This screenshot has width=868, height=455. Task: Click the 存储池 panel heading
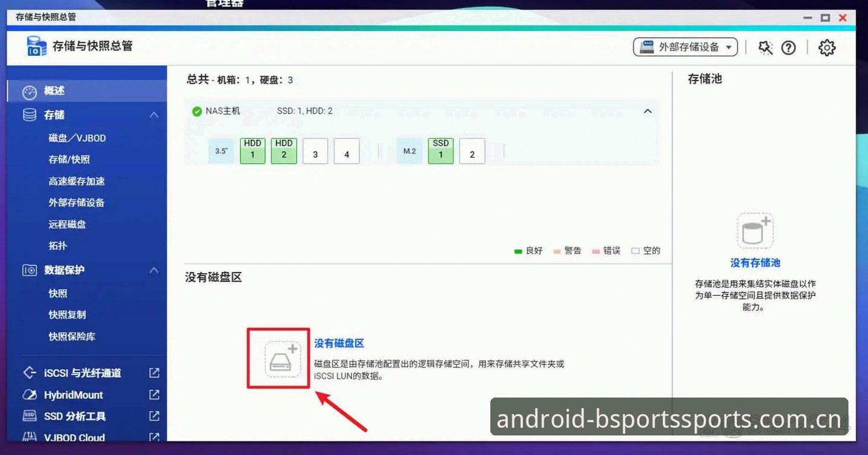705,79
